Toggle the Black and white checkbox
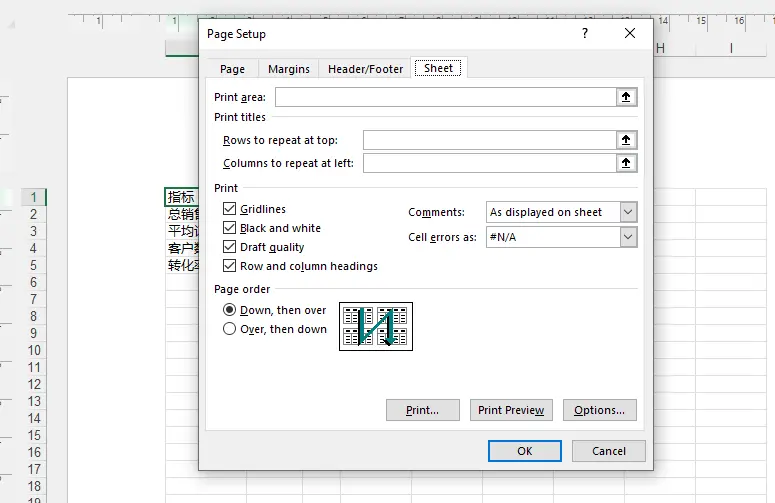The width and height of the screenshot is (775, 503). coord(230,228)
